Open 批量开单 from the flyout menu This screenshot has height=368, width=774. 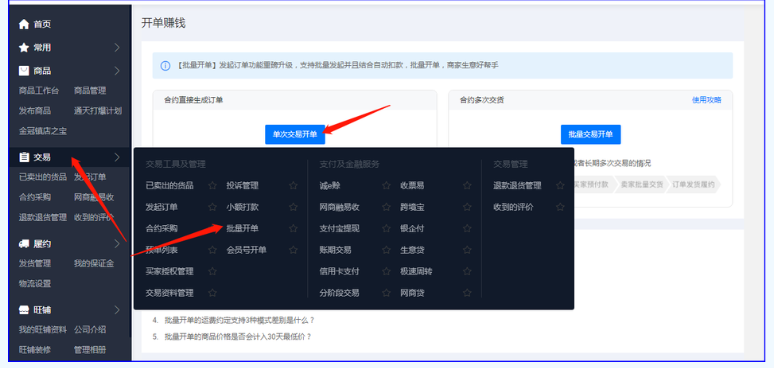pyautogui.click(x=242, y=228)
